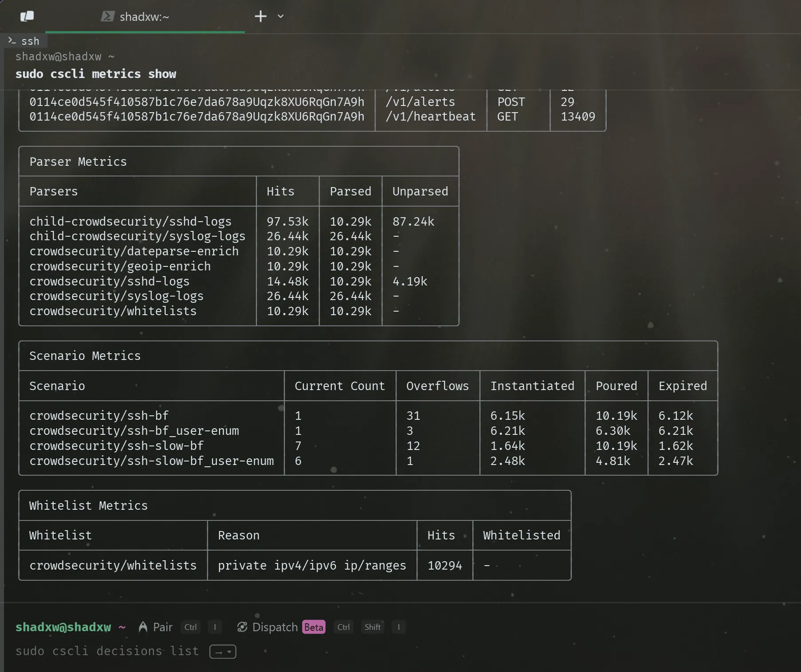801x672 pixels.
Task: Click the ssh session badge
Action: [24, 41]
